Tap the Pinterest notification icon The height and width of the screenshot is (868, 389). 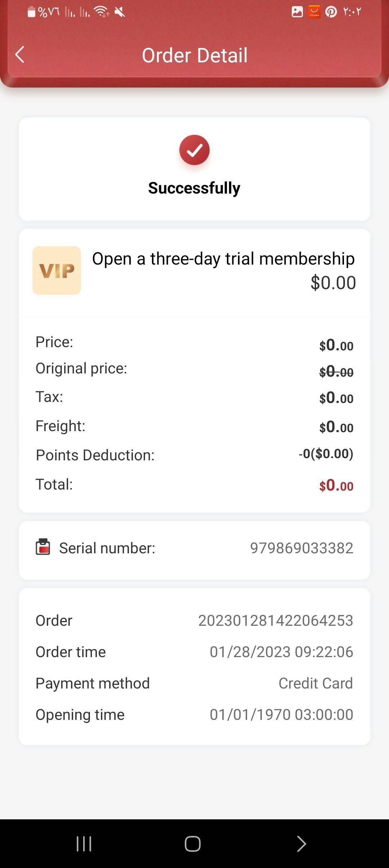click(x=331, y=12)
